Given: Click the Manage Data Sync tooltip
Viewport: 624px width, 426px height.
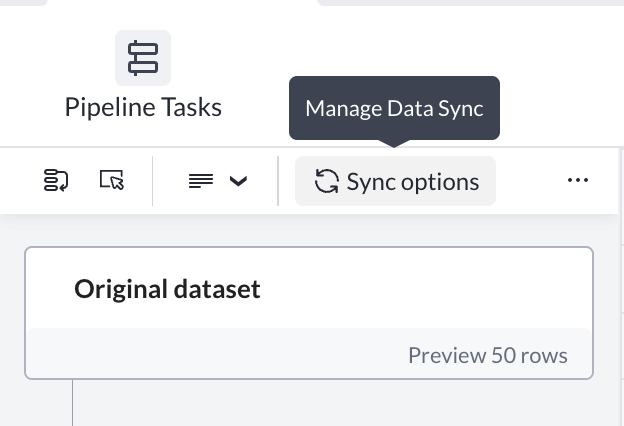Looking at the screenshot, I should tap(394, 108).
